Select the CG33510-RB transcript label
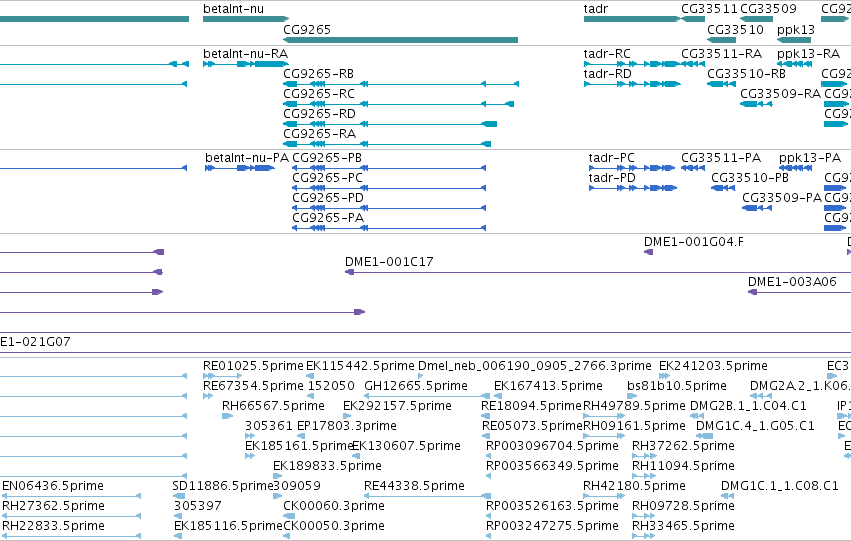 click(746, 74)
